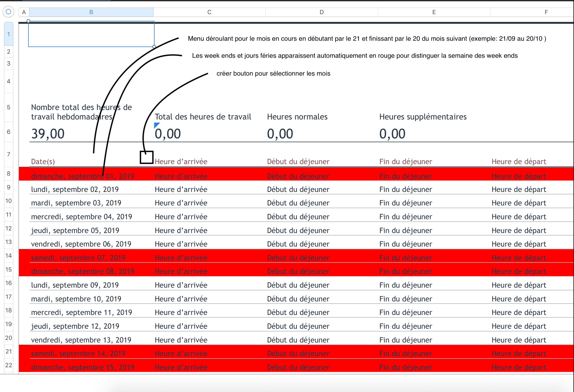
Task: Click the 'créer bouton pour sélectionner les mois' text
Action: coord(273,74)
